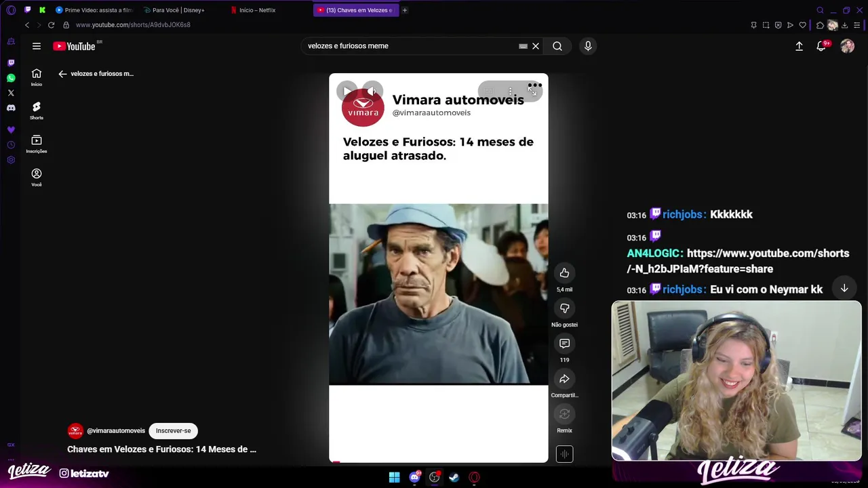Screen dimensions: 868x488
Task: Open the ad blocker shield icon
Action: pos(778,25)
